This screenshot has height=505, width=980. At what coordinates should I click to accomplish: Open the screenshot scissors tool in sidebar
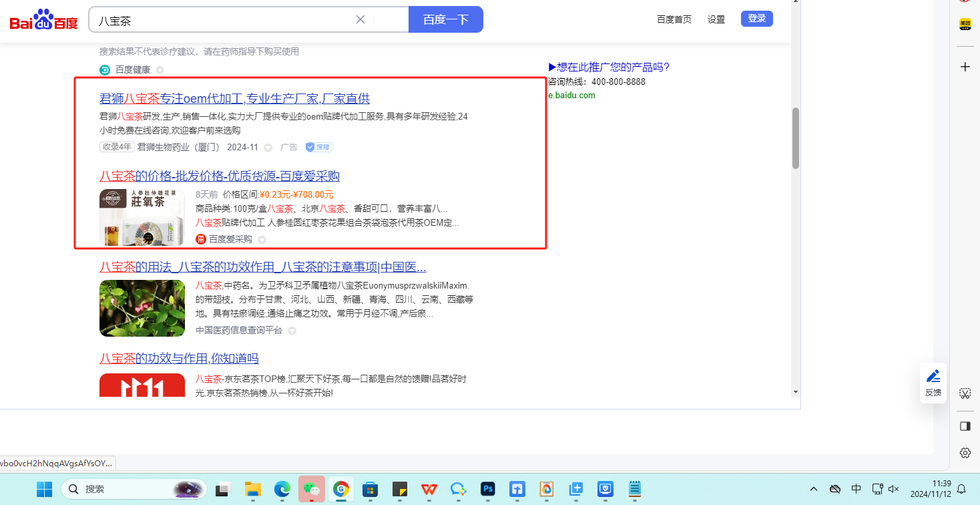pos(965,393)
